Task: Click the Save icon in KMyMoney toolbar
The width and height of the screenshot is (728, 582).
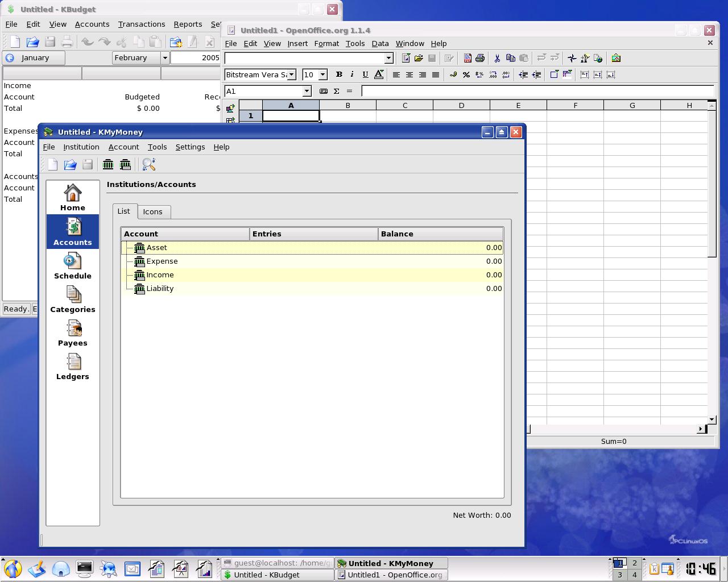Action: [x=88, y=165]
